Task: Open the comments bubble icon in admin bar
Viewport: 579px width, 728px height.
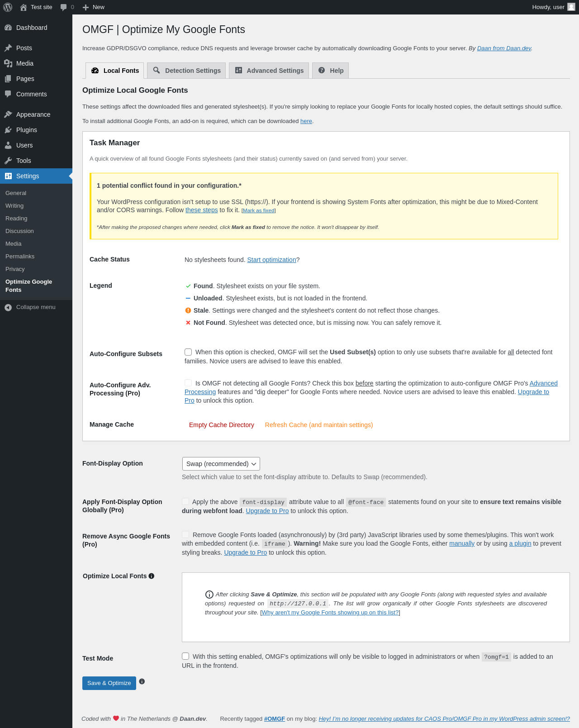Action: pyautogui.click(x=64, y=7)
